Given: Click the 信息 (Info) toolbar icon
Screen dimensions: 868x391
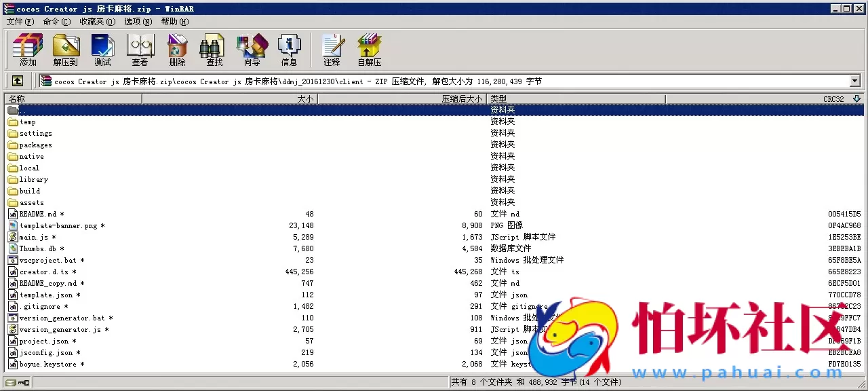Looking at the screenshot, I should tap(290, 50).
